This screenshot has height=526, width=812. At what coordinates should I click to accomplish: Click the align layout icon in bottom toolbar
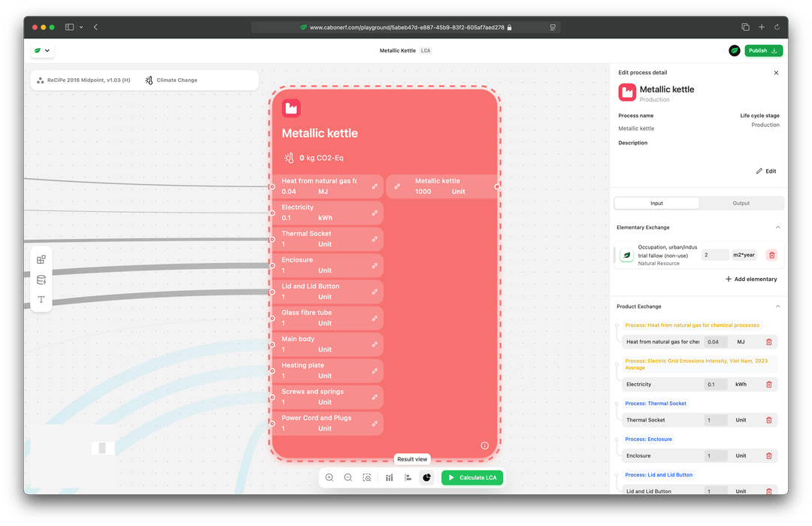(408, 477)
